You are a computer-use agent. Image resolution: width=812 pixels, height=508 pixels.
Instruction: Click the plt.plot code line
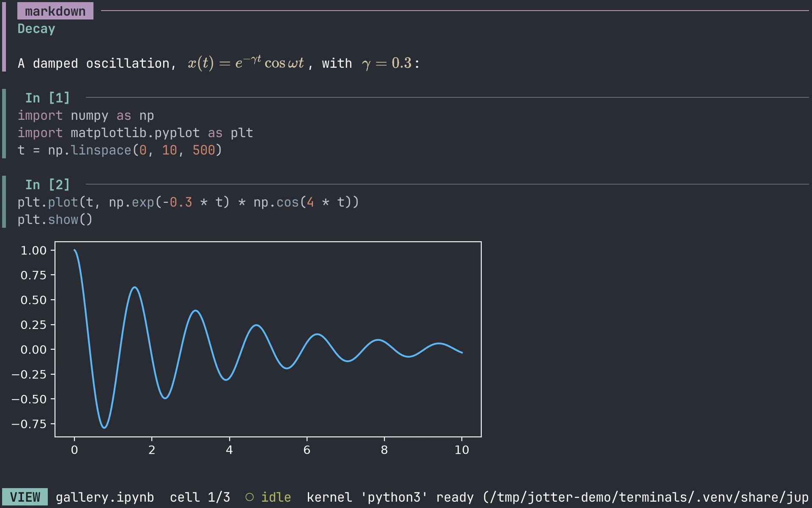(x=188, y=202)
